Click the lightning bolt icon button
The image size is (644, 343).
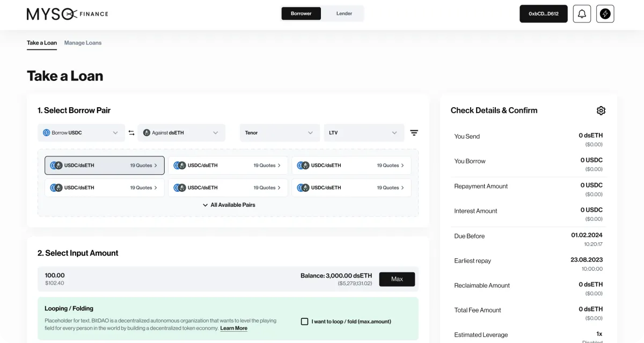click(605, 14)
